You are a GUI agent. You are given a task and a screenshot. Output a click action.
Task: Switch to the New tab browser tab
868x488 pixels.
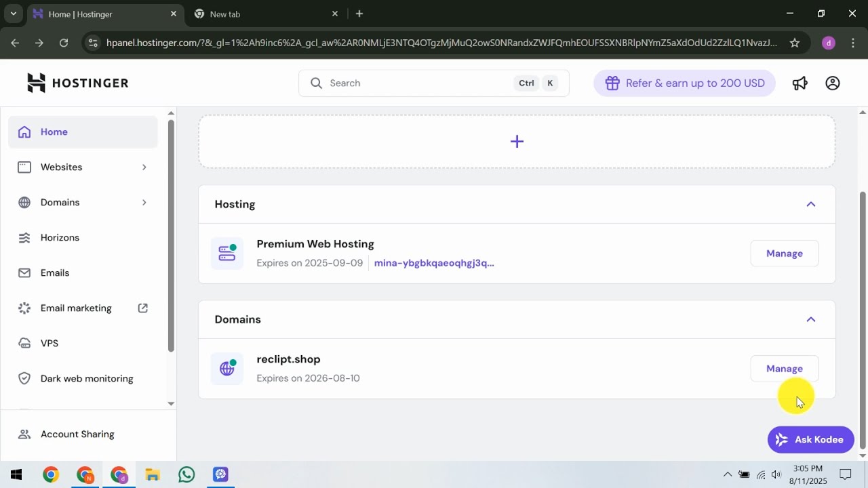point(266,14)
